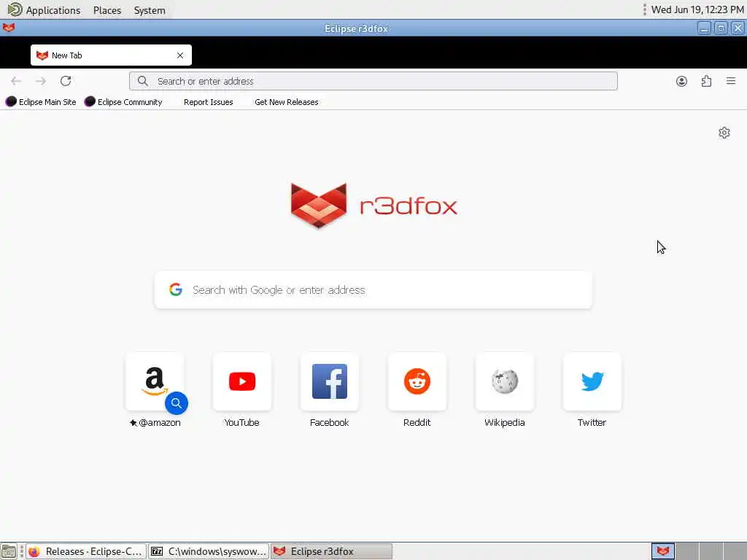747x560 pixels.
Task: Open the Places menu
Action: tap(107, 10)
